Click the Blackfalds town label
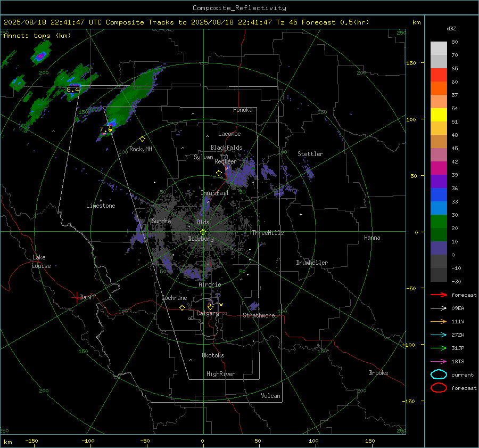The image size is (479, 448). pos(226,148)
